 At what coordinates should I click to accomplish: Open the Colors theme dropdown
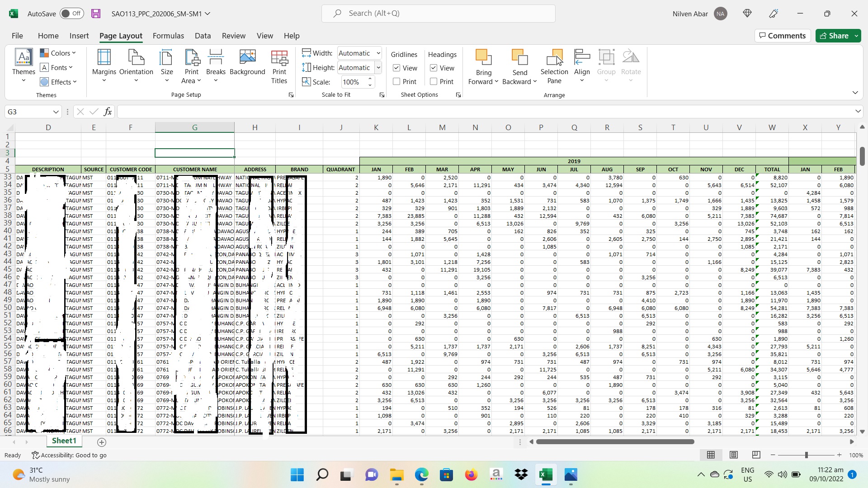pos(58,53)
